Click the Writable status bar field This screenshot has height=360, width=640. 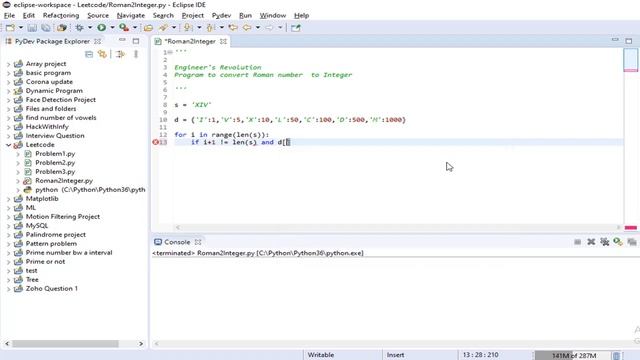[320, 355]
